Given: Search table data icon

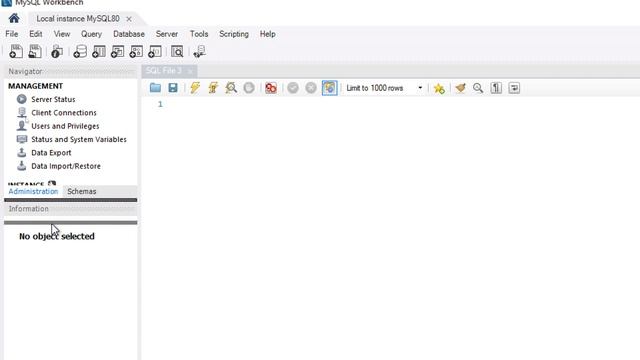Looking at the screenshot, I should point(177,51).
